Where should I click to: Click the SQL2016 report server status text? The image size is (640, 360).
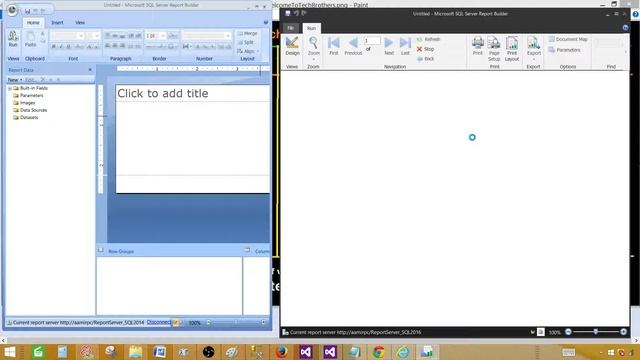[356, 332]
